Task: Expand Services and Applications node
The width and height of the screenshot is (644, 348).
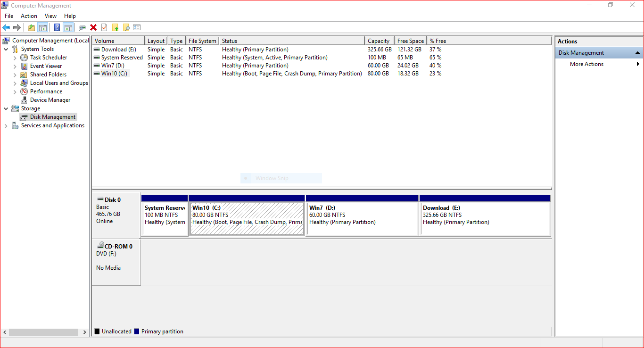Action: [6, 125]
